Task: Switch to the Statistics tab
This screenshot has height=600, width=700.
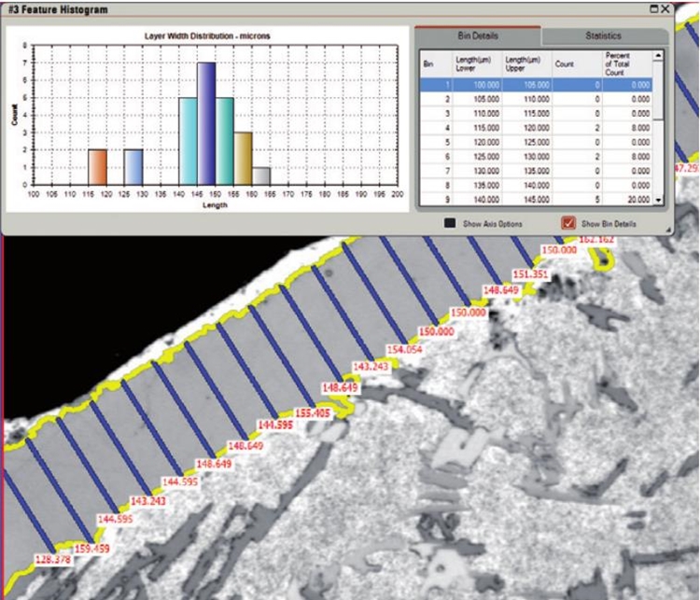Action: [603, 35]
